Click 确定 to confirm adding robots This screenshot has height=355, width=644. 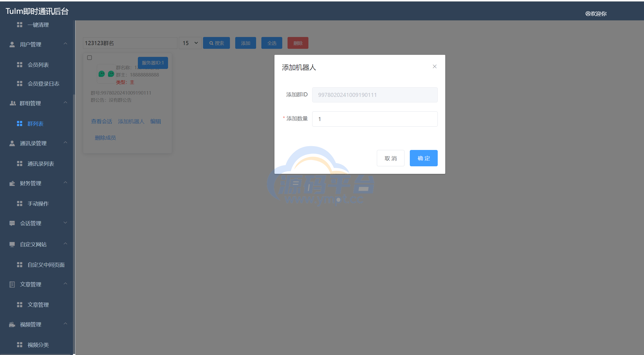coord(424,158)
